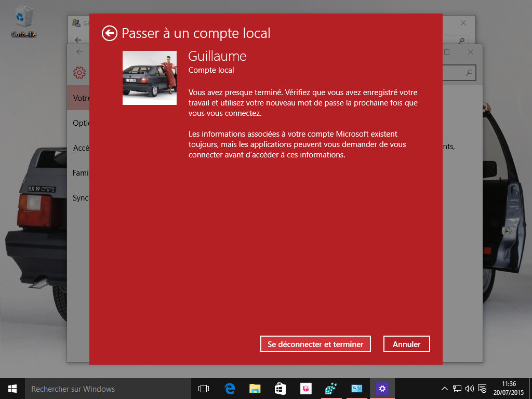Open File Explorer from the taskbar
Viewport: 532px width, 399px height.
[255, 389]
